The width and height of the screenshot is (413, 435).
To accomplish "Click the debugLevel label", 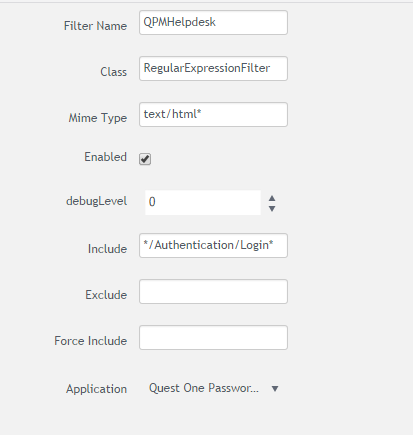I will click(x=96, y=201).
